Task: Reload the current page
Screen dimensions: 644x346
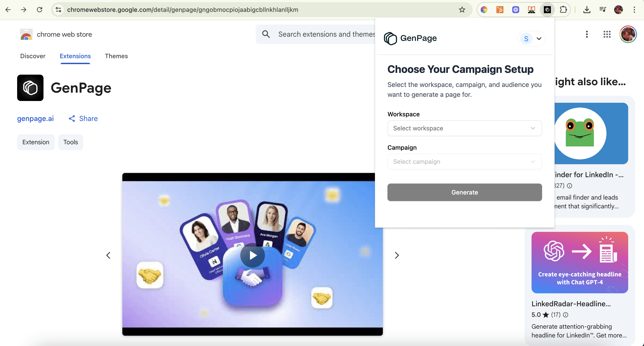Action: (x=40, y=10)
